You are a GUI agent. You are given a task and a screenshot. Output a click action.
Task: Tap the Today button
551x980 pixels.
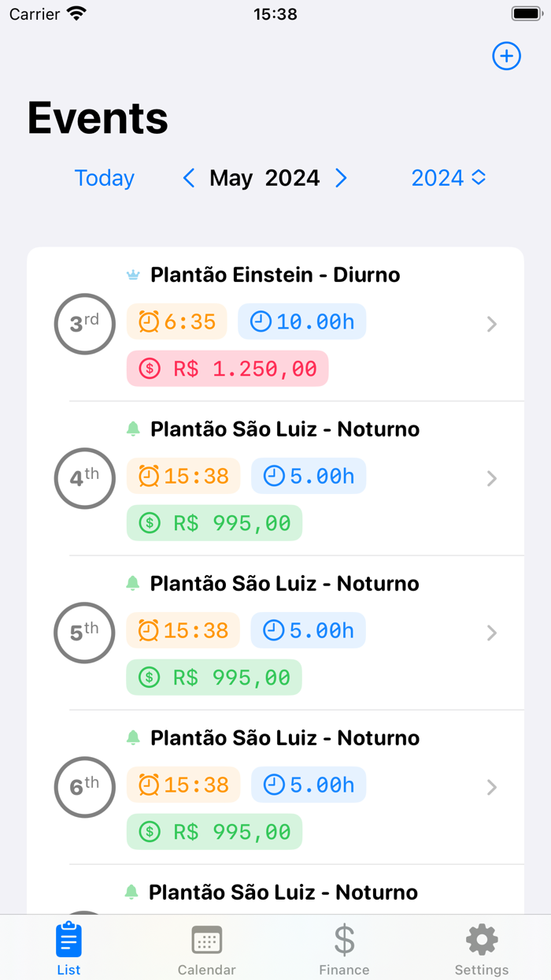104,178
